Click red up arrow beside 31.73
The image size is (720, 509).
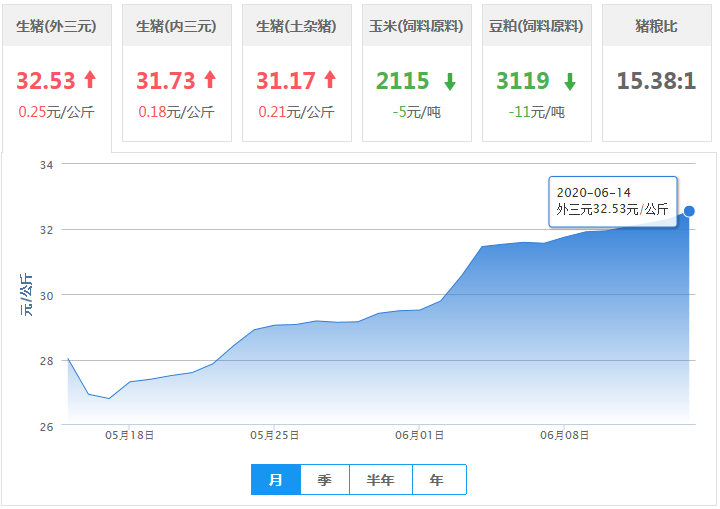tap(210, 81)
